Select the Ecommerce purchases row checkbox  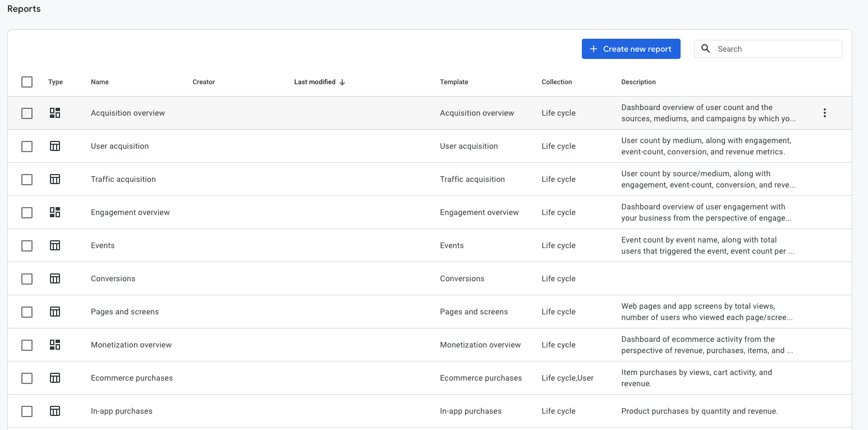[27, 378]
